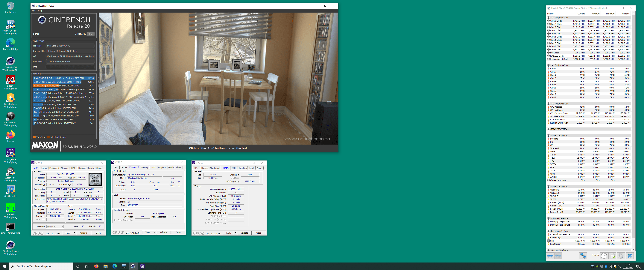Open Socket #1 selection dropdown in CPU-Z

pos(55,226)
